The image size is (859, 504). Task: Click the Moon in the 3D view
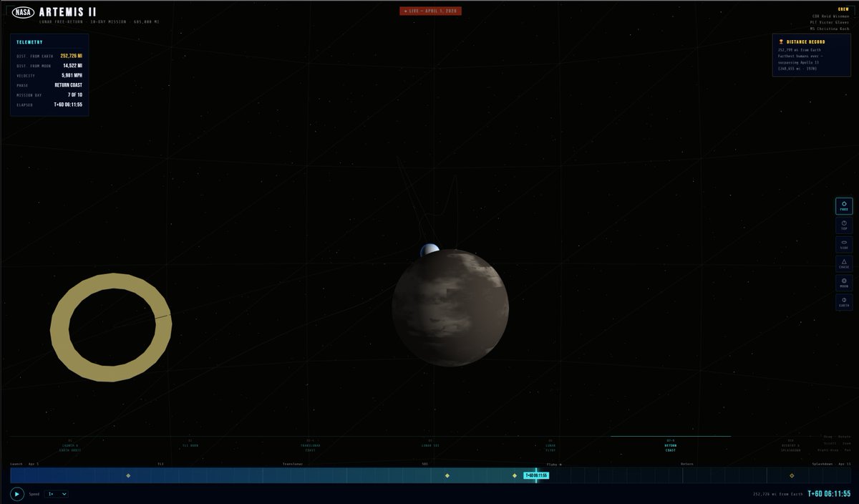[x=450, y=308]
